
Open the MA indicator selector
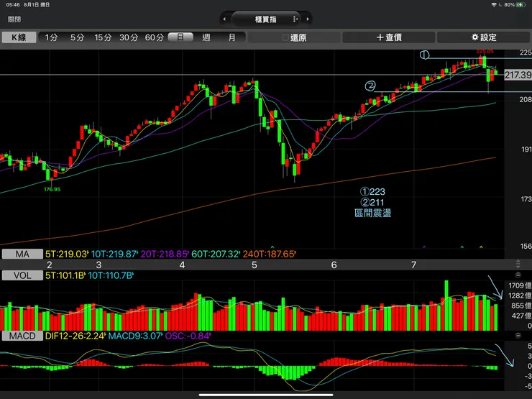(22, 254)
